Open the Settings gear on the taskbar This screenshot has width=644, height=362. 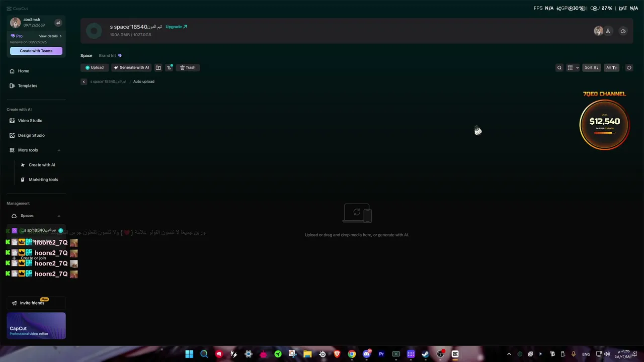249,354
